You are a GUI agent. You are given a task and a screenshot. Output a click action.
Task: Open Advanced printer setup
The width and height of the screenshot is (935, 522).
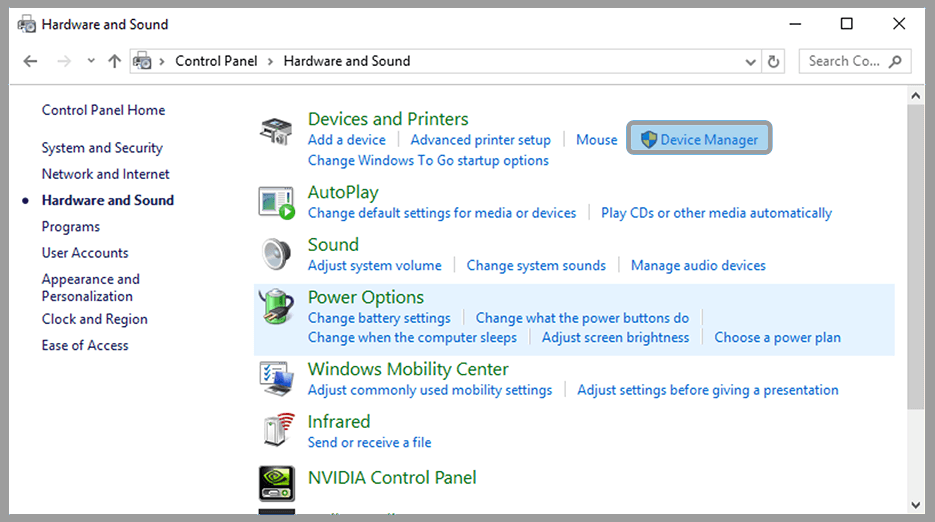pyautogui.click(x=481, y=140)
